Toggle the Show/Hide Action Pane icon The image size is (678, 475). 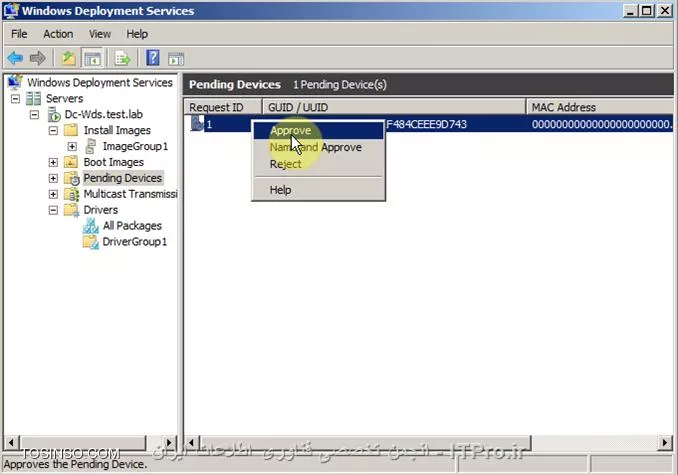click(176, 58)
